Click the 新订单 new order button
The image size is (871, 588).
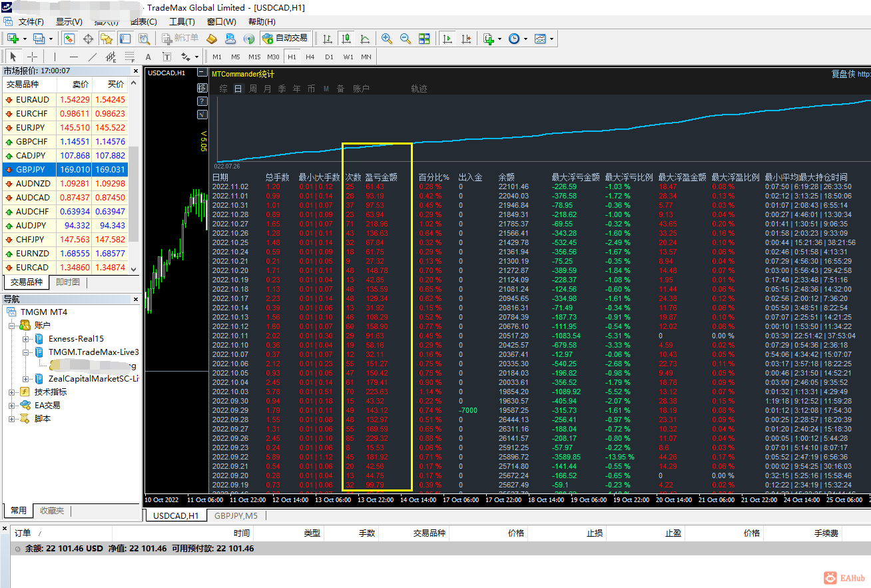179,39
